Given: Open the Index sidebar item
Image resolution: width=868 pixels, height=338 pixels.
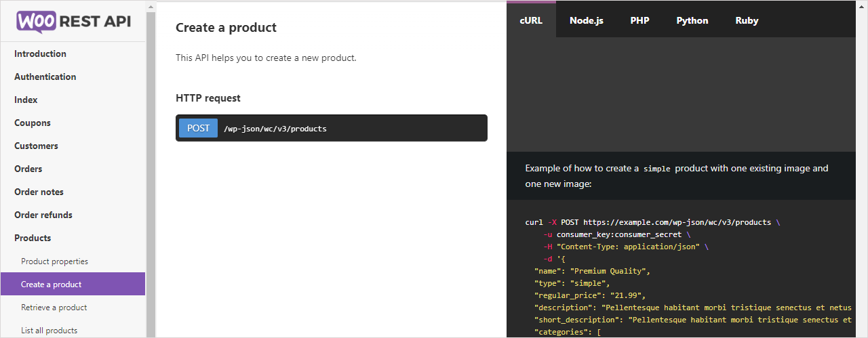Looking at the screenshot, I should (x=26, y=100).
